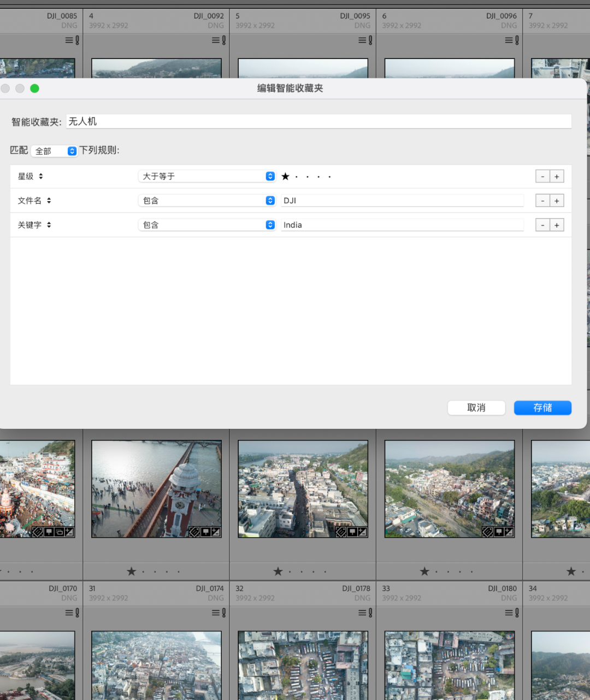590x700 pixels.
Task: Click GPS location badge on crowded riverside photo
Action: point(49,532)
